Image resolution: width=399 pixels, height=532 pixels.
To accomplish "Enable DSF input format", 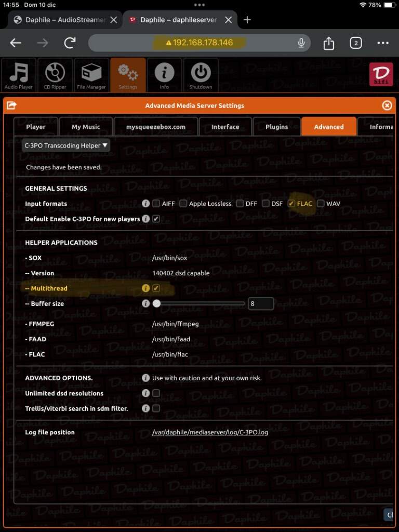I will click(x=265, y=204).
